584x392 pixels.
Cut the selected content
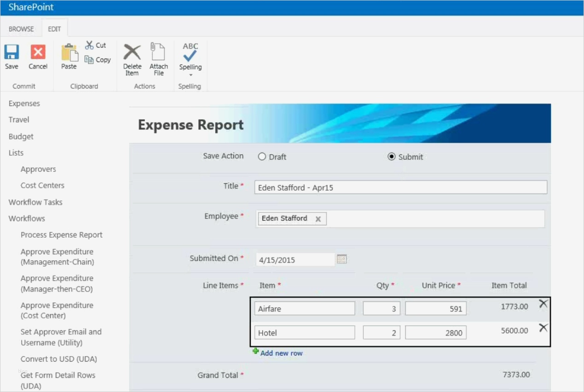coord(96,45)
